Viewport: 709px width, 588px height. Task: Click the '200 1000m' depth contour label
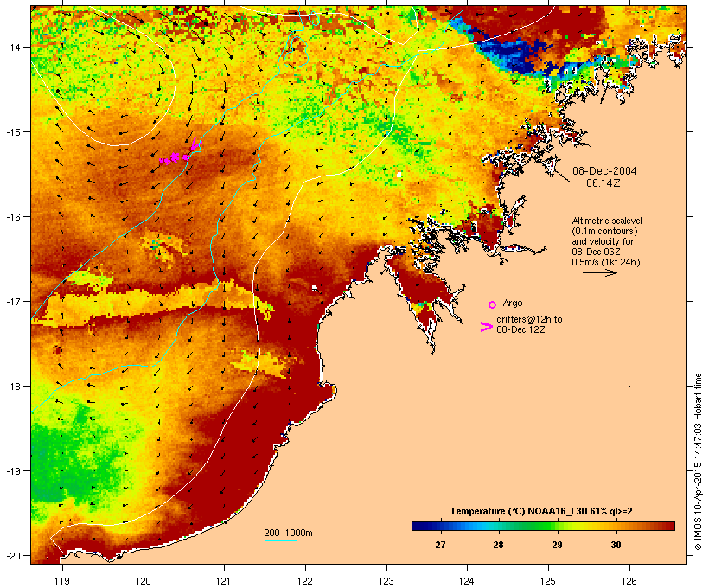288,533
